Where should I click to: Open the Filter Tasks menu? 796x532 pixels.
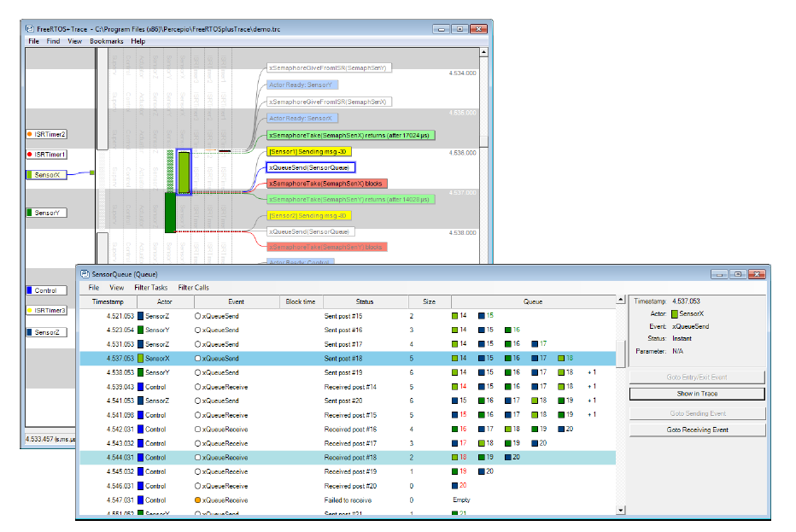tap(151, 288)
